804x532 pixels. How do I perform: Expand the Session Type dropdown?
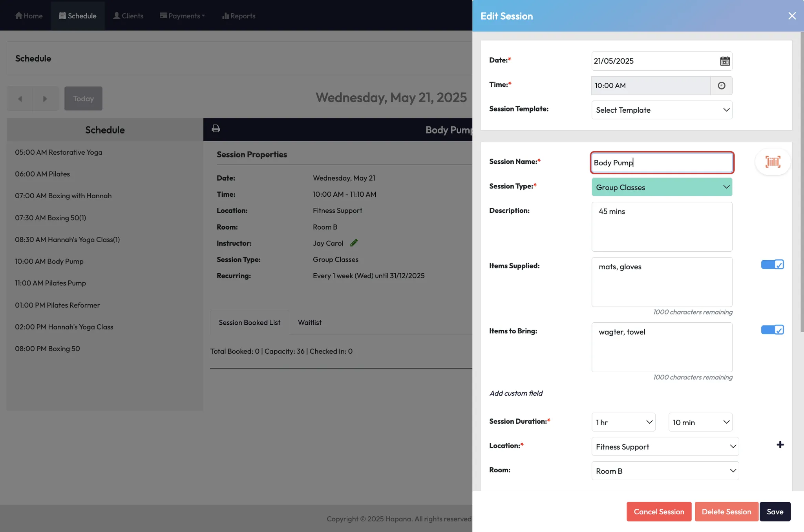(661, 187)
